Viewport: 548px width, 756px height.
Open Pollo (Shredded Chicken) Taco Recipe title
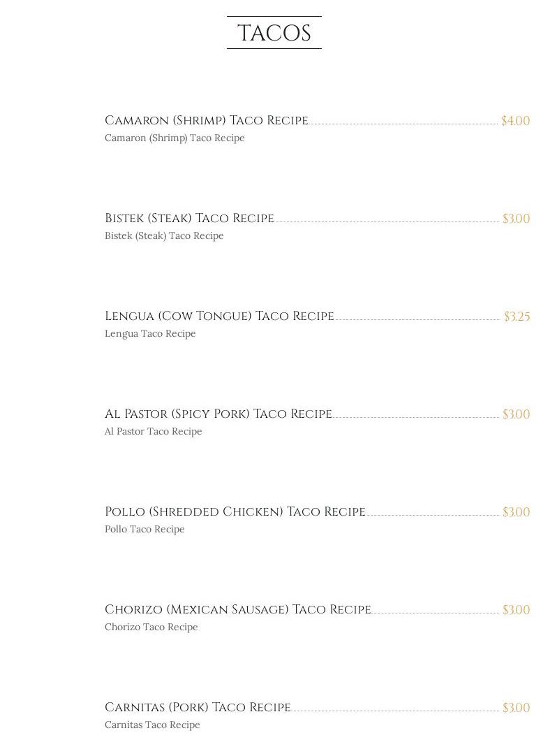pos(235,512)
